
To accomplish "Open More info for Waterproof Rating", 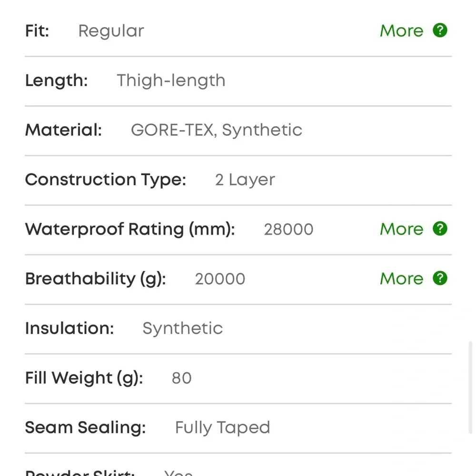I will coord(401,229).
